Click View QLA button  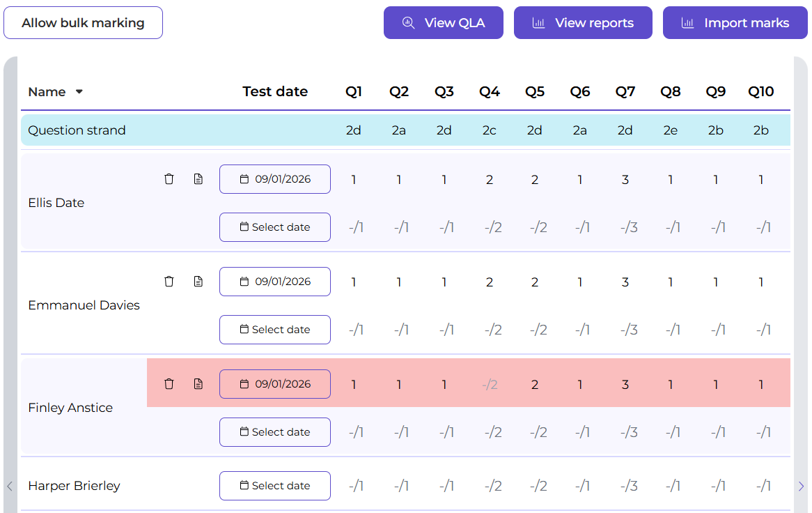tap(443, 23)
